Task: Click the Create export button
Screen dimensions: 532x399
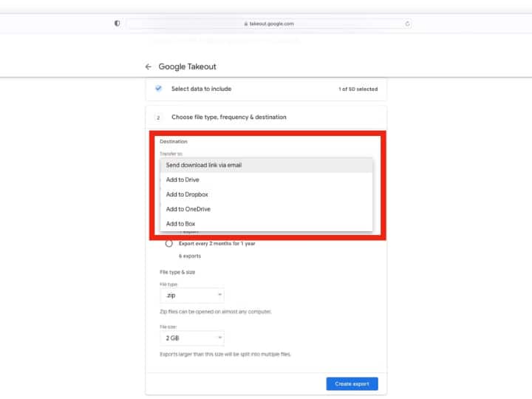Action: pyautogui.click(x=352, y=383)
